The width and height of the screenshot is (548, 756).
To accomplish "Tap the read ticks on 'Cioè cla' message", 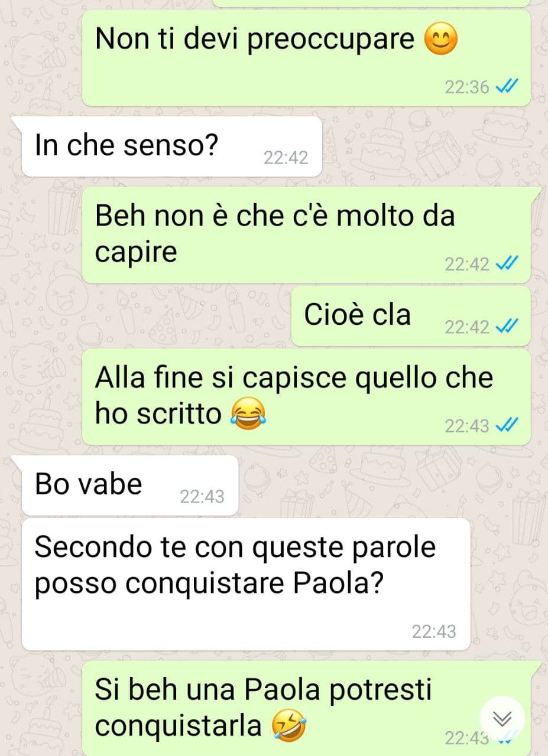I will [x=507, y=326].
